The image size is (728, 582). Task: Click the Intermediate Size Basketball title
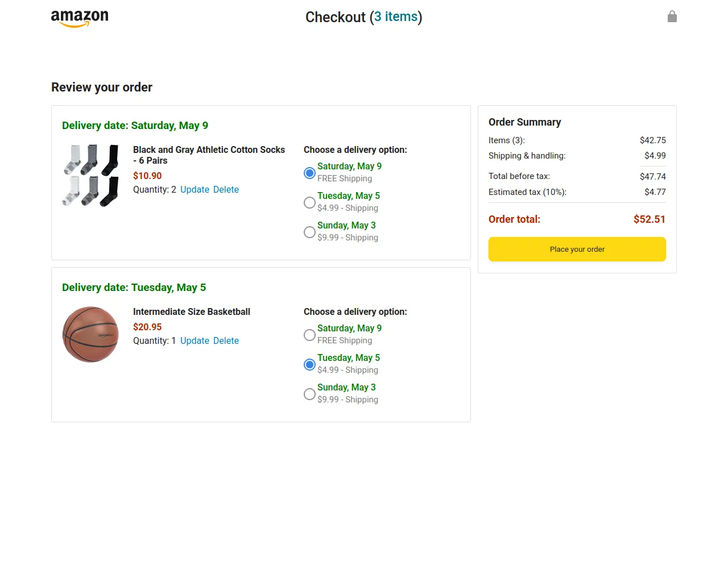tap(192, 312)
